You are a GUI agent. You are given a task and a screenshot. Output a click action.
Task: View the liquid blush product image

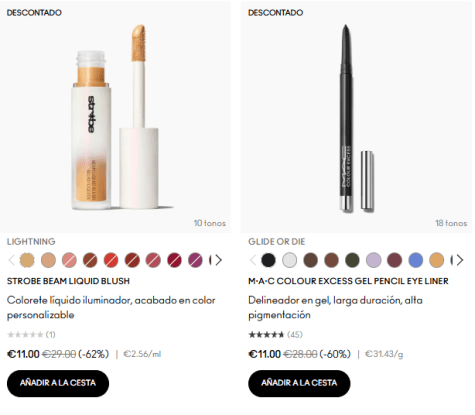(115, 117)
